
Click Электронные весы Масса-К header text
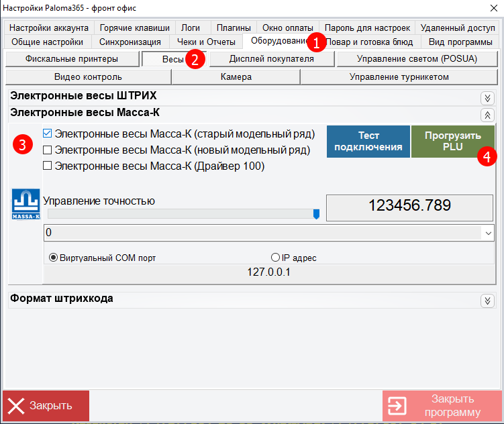coord(85,113)
